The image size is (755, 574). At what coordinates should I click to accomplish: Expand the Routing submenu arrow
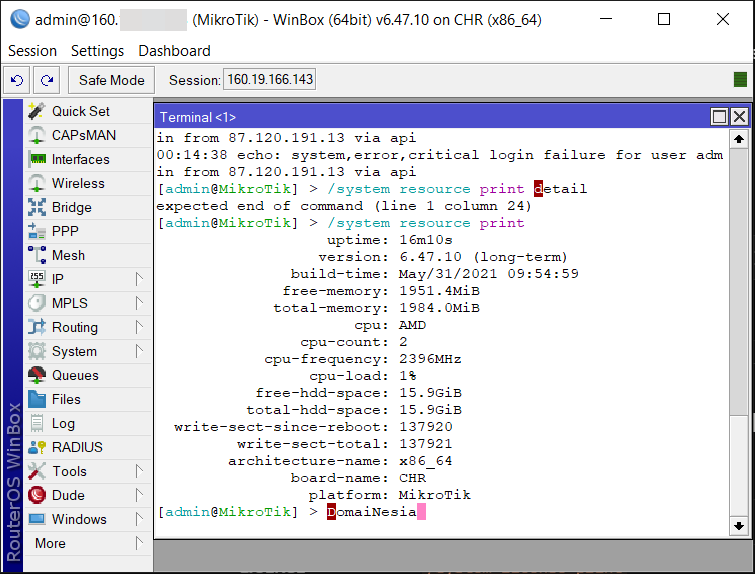pyautogui.click(x=139, y=327)
